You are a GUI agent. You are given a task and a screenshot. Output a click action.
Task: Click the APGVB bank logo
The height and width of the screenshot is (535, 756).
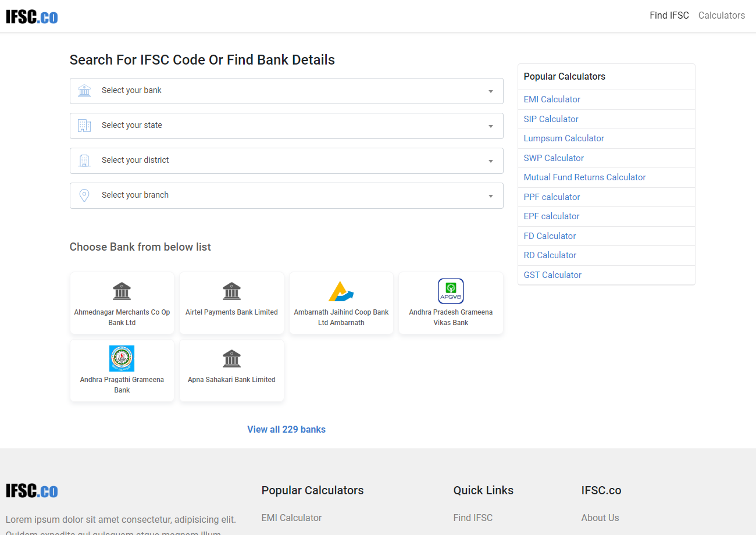pos(451,291)
